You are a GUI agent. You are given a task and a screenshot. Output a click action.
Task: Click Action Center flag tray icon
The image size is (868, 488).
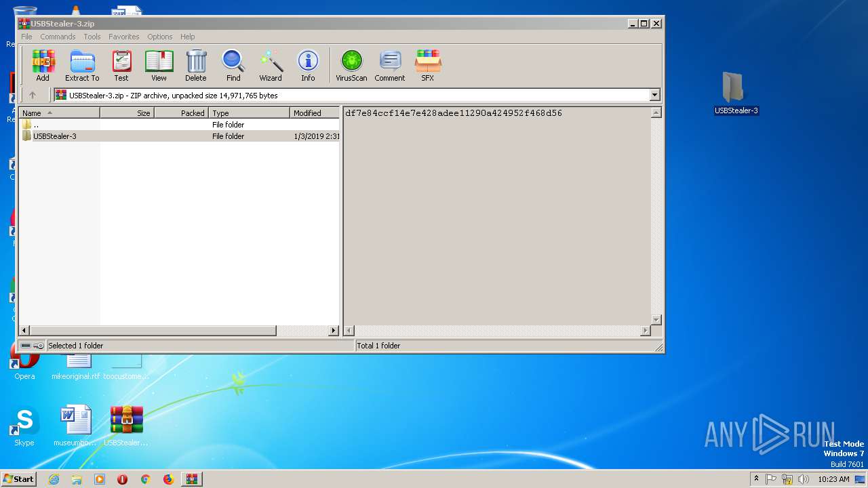(771, 479)
